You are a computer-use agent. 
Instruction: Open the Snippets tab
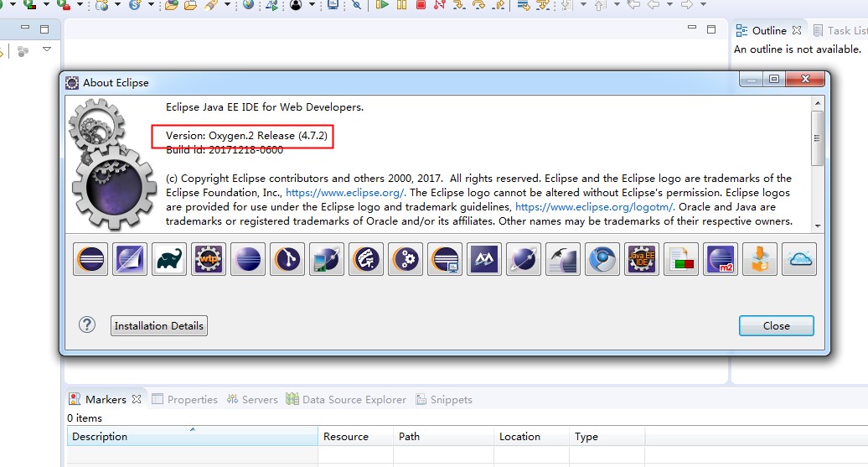444,399
